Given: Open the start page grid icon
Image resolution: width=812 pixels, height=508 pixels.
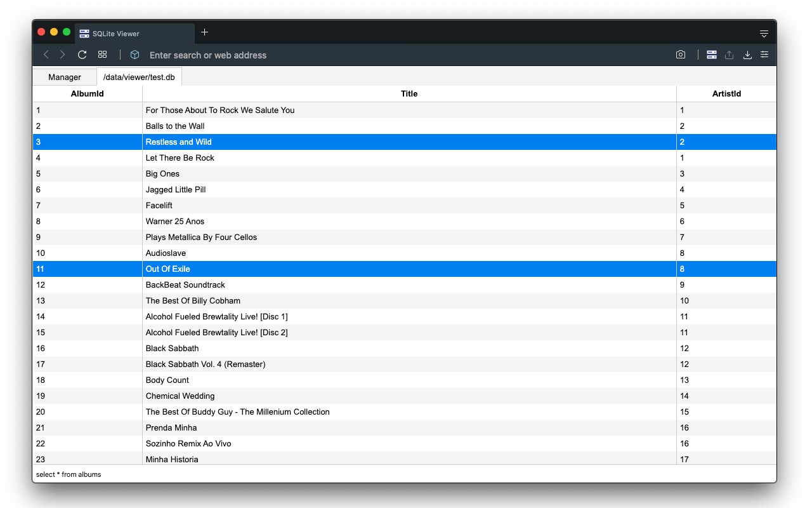Looking at the screenshot, I should (102, 55).
